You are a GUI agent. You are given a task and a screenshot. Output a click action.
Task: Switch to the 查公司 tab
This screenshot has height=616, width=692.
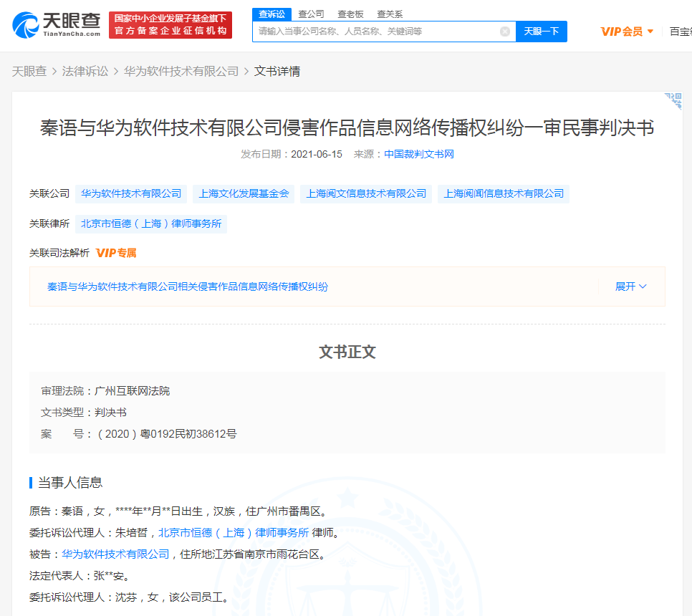coord(311,14)
